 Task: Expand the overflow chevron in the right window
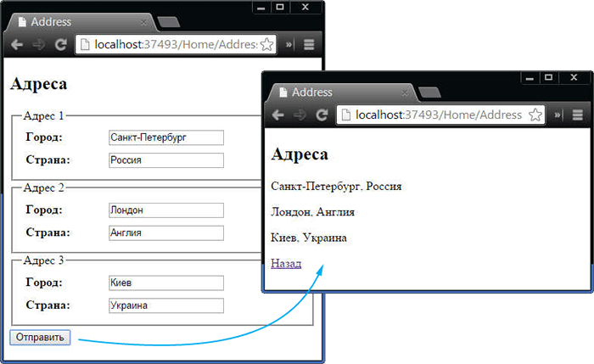[558, 115]
